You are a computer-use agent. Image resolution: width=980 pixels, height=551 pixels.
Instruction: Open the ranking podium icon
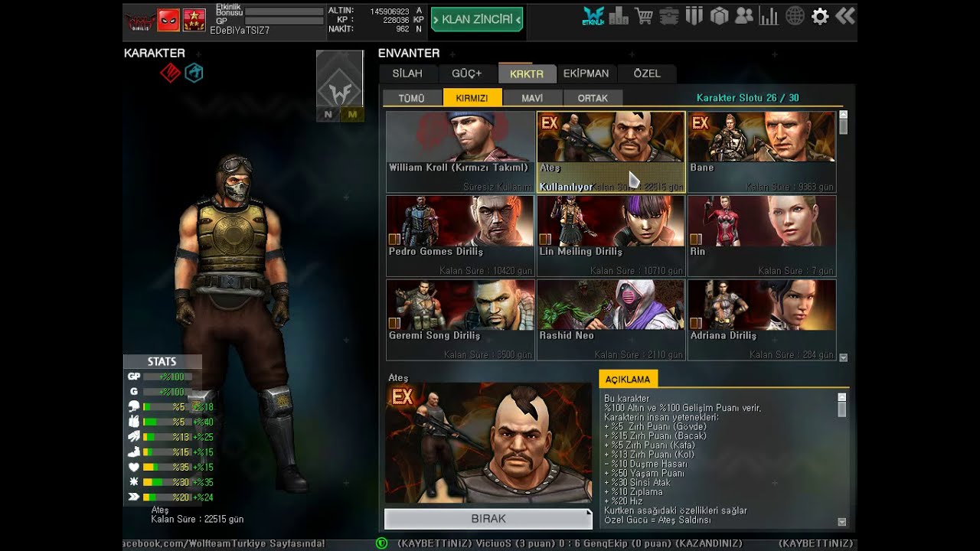pyautogui.click(x=619, y=16)
